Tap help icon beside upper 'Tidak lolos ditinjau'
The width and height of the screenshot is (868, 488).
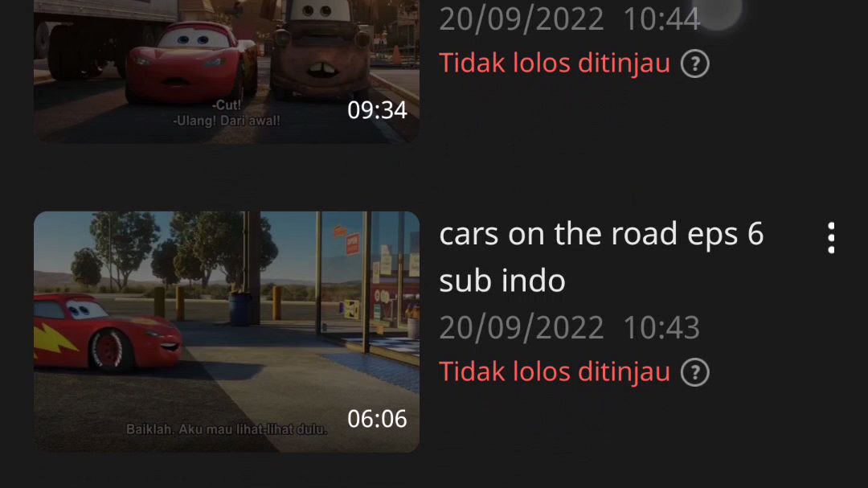point(694,64)
